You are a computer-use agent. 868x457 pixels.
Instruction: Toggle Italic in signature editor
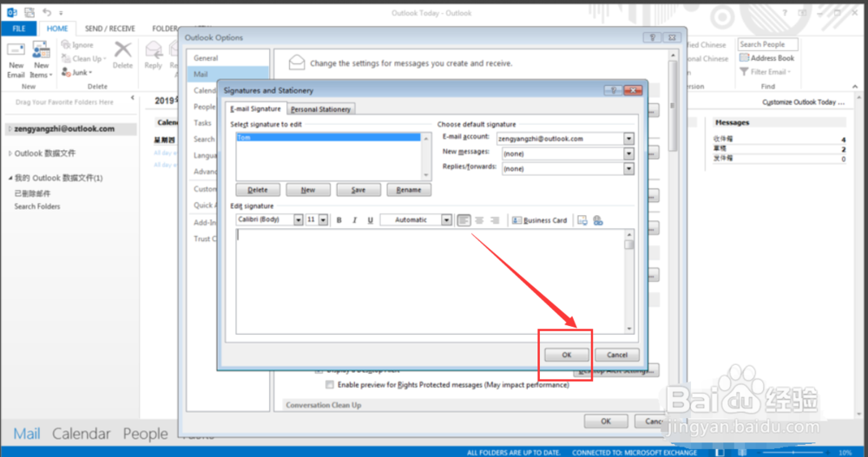pyautogui.click(x=354, y=220)
